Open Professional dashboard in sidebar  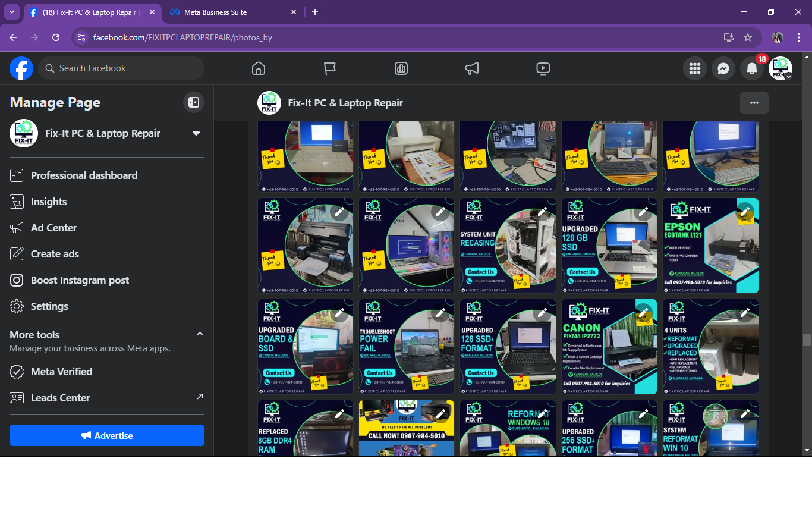[x=84, y=175]
